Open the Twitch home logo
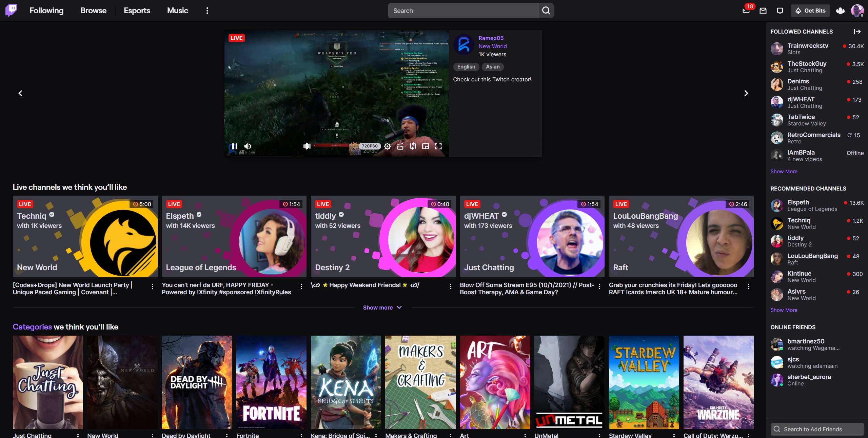This screenshot has height=438, width=868. coord(11,10)
